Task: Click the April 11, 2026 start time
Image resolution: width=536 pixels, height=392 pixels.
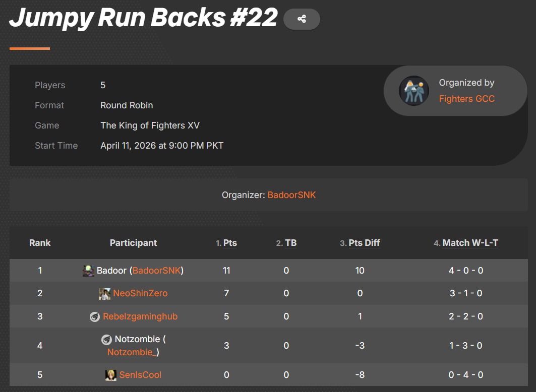Action: click(x=162, y=146)
